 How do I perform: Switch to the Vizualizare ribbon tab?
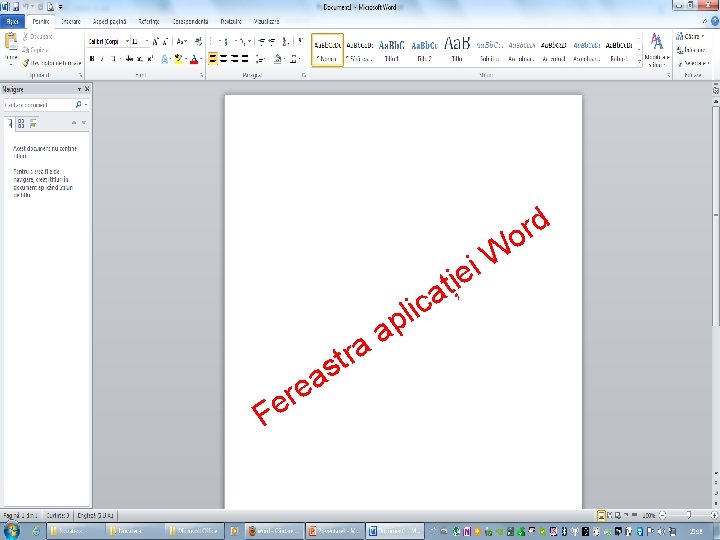(x=266, y=22)
